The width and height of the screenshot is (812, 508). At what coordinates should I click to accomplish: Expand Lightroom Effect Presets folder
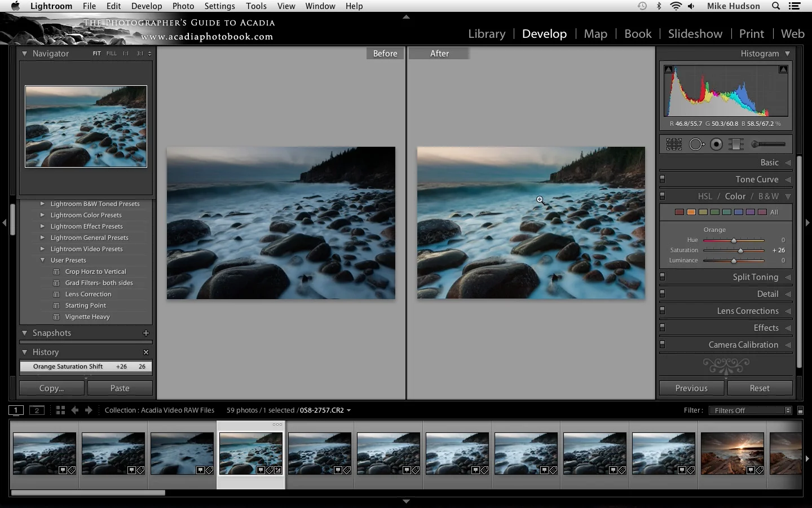click(42, 226)
